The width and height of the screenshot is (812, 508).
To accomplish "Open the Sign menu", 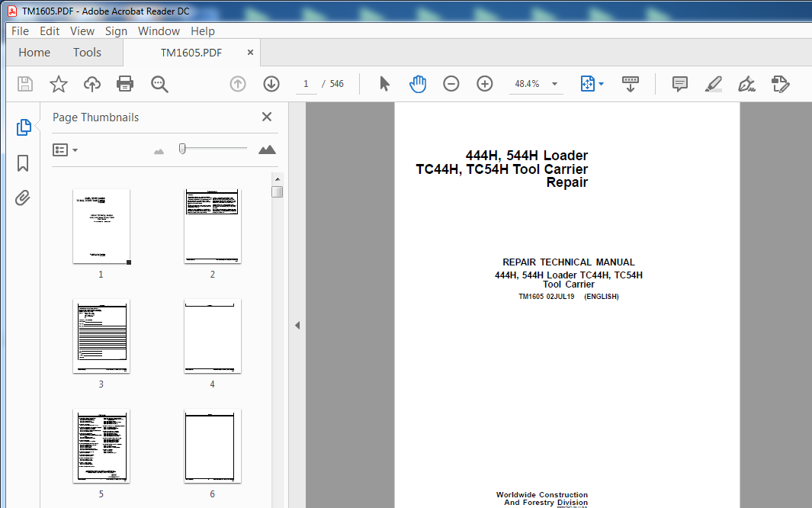I will pyautogui.click(x=116, y=31).
